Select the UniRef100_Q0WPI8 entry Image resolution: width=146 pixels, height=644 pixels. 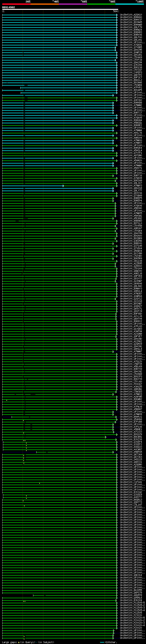(x=131, y=53)
